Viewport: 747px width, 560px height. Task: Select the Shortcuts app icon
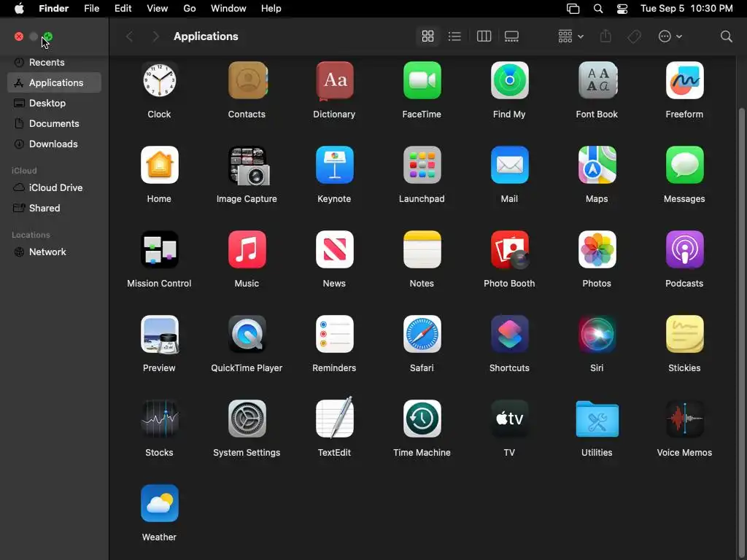pos(509,334)
